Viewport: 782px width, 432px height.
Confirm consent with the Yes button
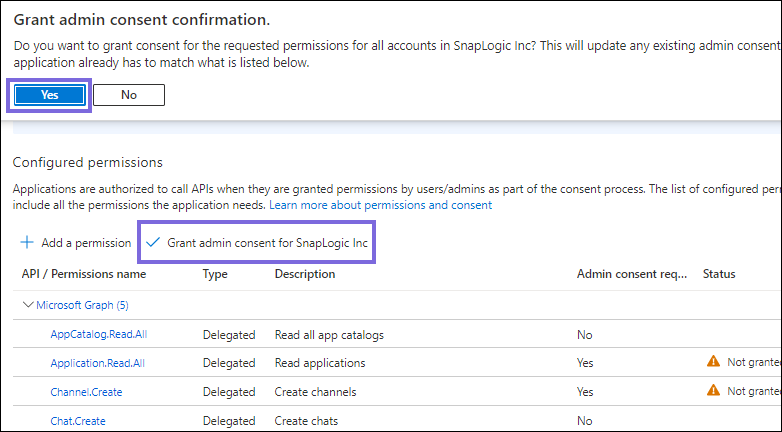49,95
